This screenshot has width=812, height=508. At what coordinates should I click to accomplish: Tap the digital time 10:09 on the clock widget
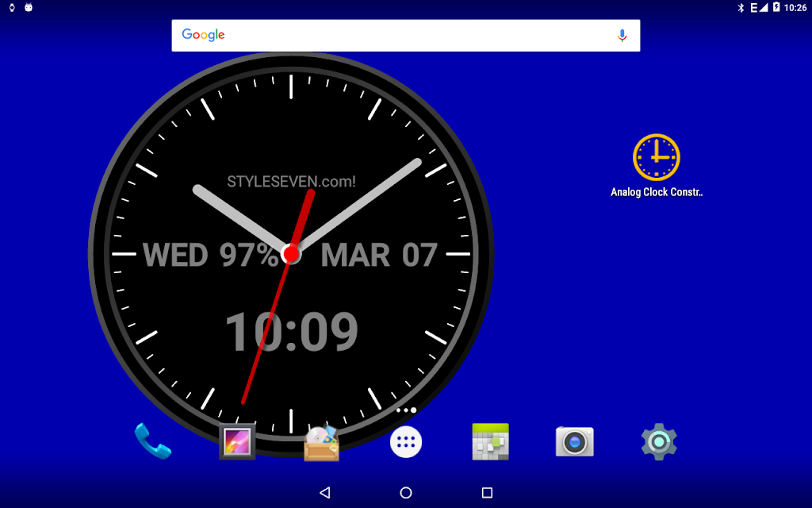pos(292,332)
